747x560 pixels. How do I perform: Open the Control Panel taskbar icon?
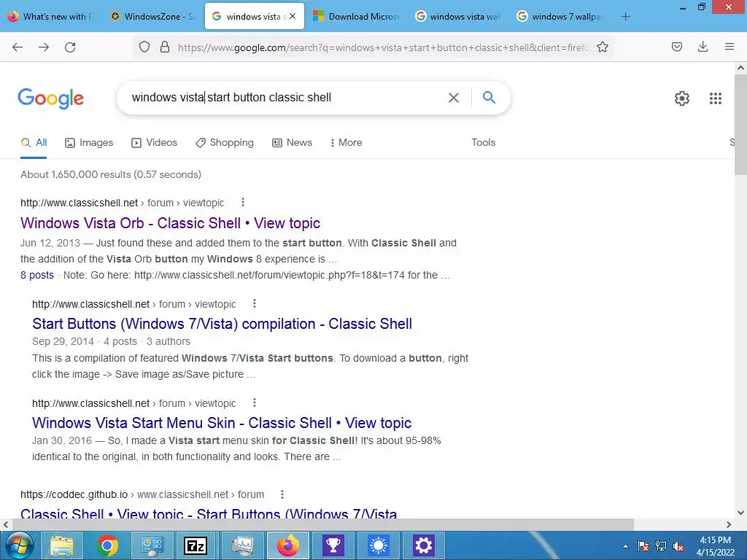pyautogui.click(x=152, y=545)
